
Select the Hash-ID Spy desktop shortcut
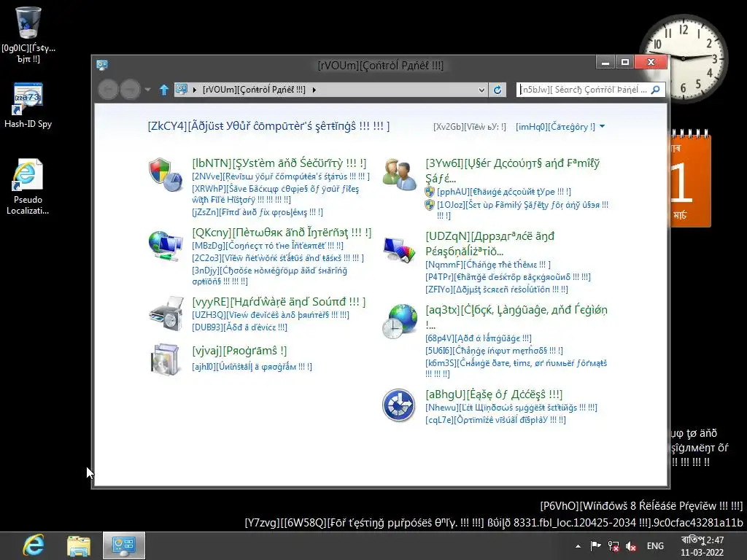click(x=28, y=105)
